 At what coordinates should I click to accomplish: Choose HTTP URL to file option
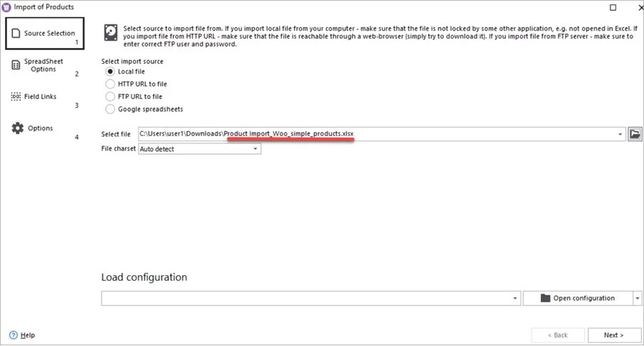click(110, 84)
